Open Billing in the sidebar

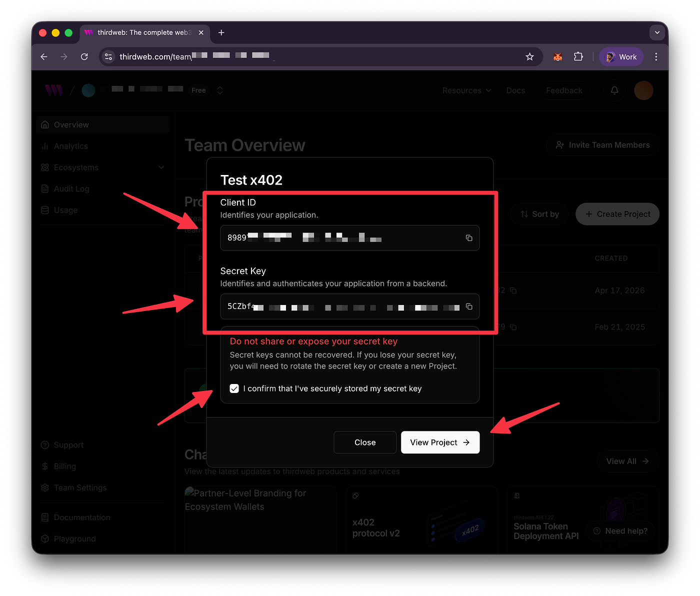[103, 466]
